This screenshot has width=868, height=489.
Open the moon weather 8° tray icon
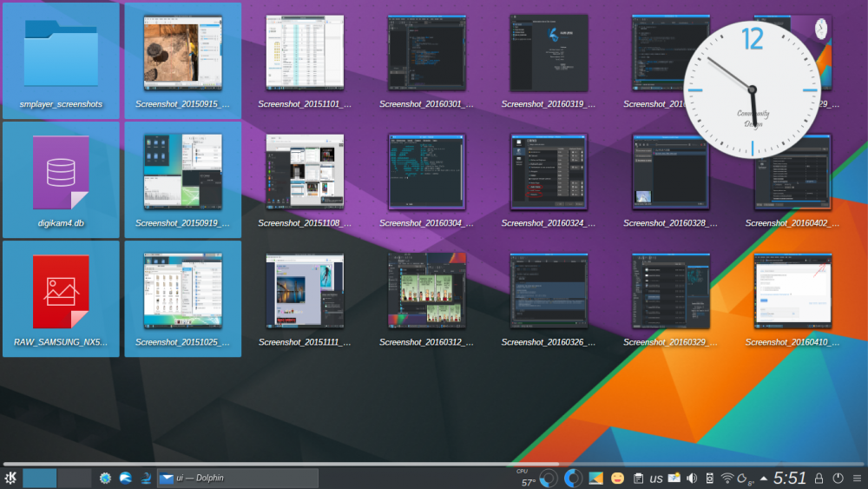745,479
